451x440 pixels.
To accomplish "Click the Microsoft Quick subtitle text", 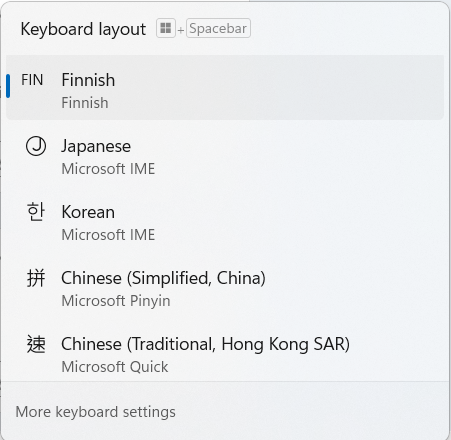I will pyautogui.click(x=115, y=367).
